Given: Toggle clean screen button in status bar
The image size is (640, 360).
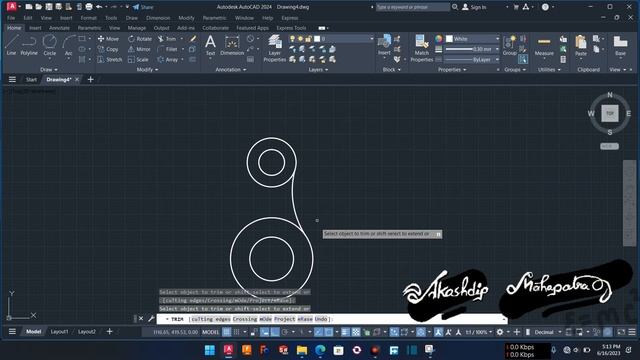Looking at the screenshot, I should [x=621, y=332].
